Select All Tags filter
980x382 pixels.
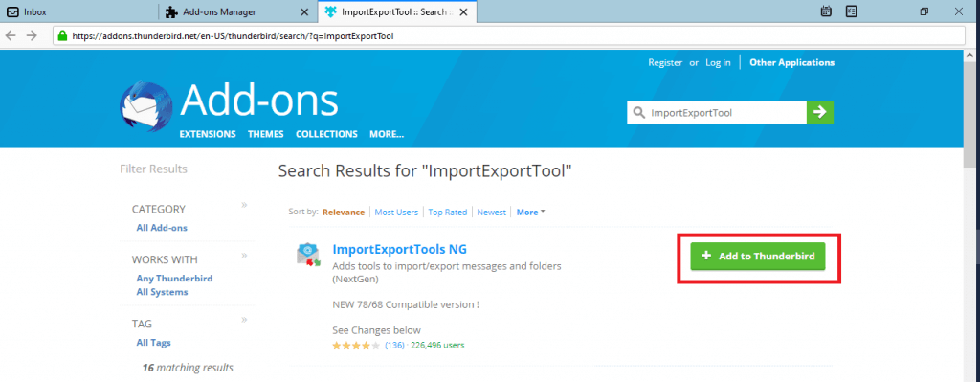153,343
